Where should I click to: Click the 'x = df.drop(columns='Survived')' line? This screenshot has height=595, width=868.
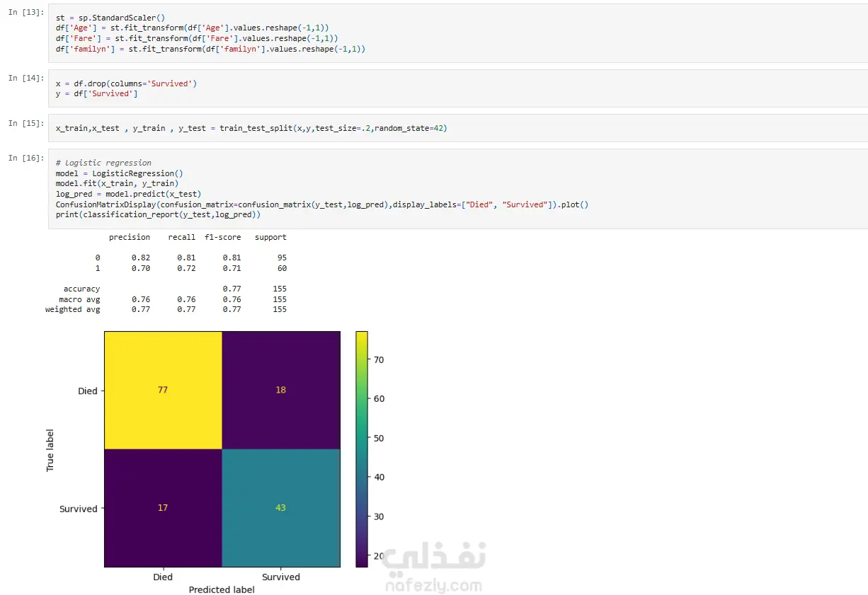click(x=126, y=83)
